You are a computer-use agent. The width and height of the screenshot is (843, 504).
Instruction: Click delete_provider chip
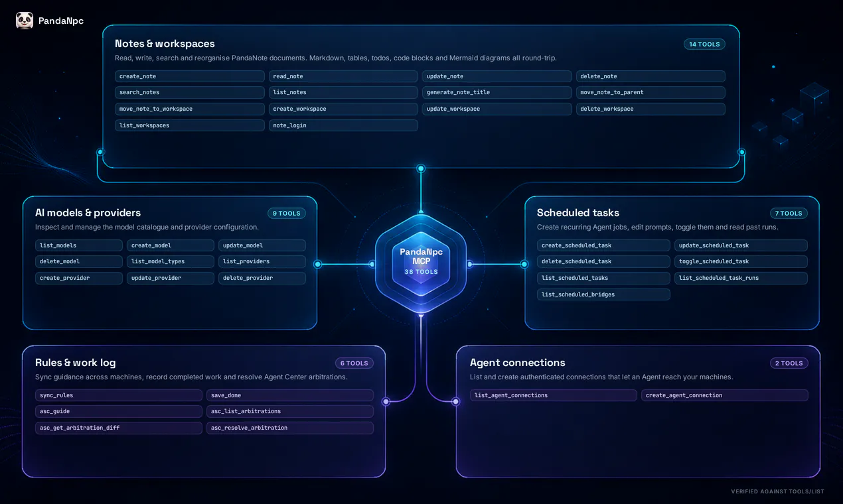[262, 278]
